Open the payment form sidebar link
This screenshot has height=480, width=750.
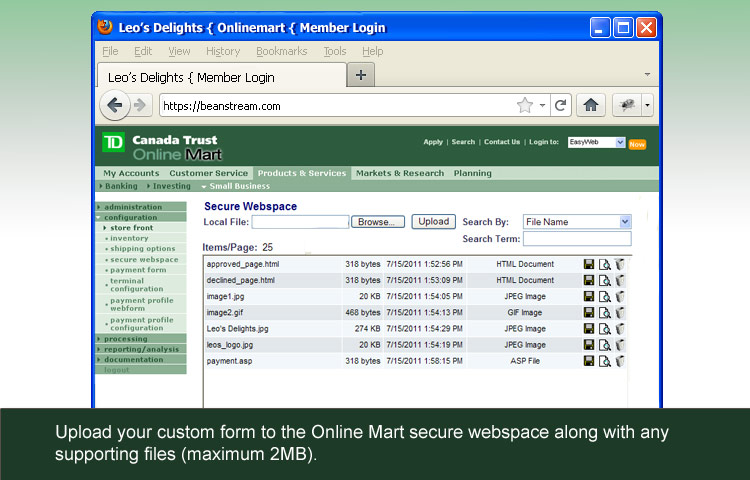(138, 270)
